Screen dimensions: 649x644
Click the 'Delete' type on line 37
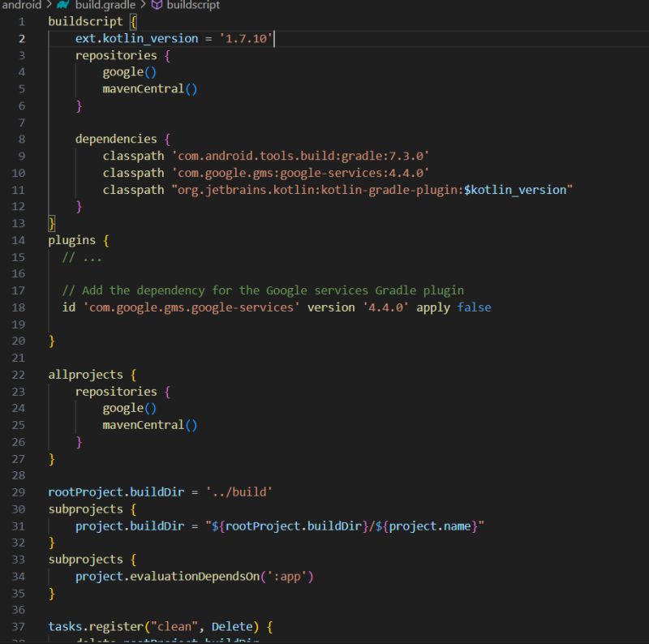click(x=232, y=627)
